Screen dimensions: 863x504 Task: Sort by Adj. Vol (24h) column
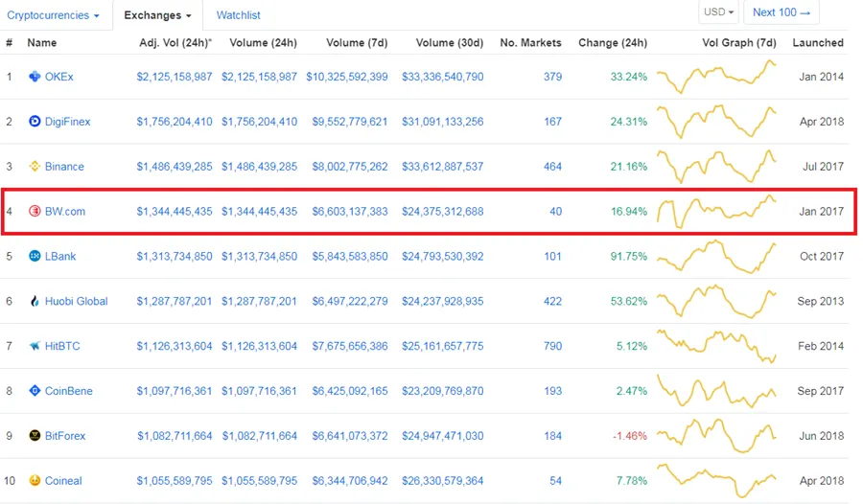(x=175, y=42)
